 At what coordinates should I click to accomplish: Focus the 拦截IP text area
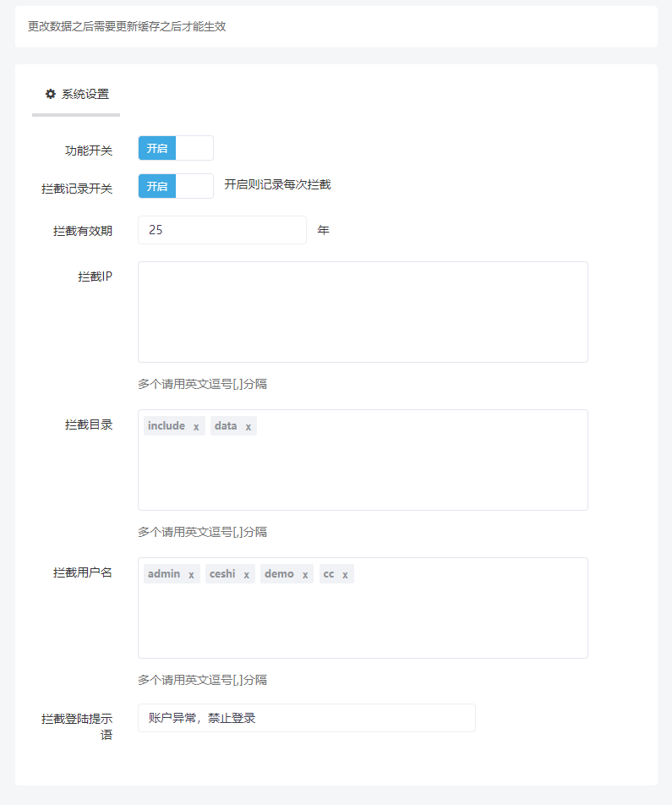[x=363, y=312]
